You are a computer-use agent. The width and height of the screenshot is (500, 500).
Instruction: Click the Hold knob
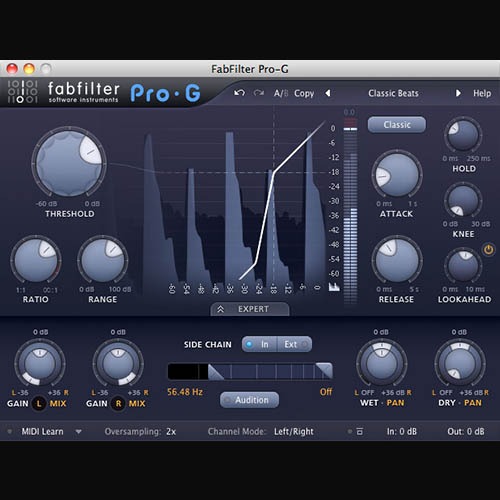(x=463, y=135)
